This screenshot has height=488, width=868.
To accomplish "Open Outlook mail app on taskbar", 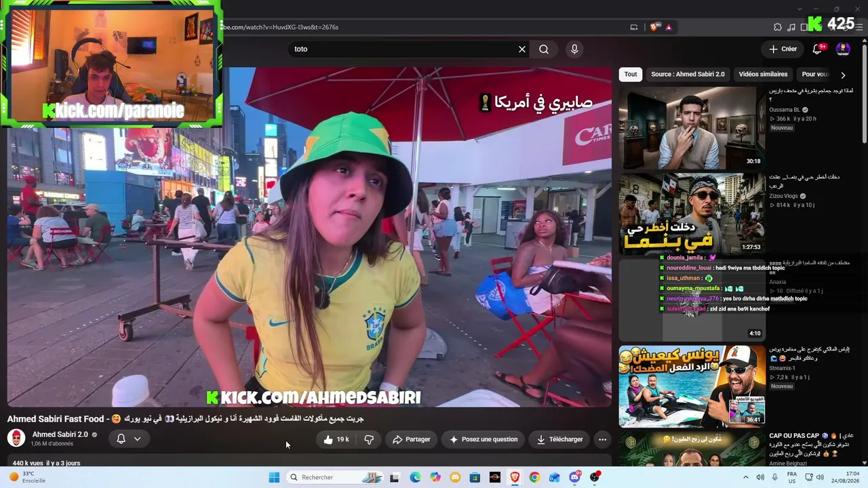I will pyautogui.click(x=555, y=477).
